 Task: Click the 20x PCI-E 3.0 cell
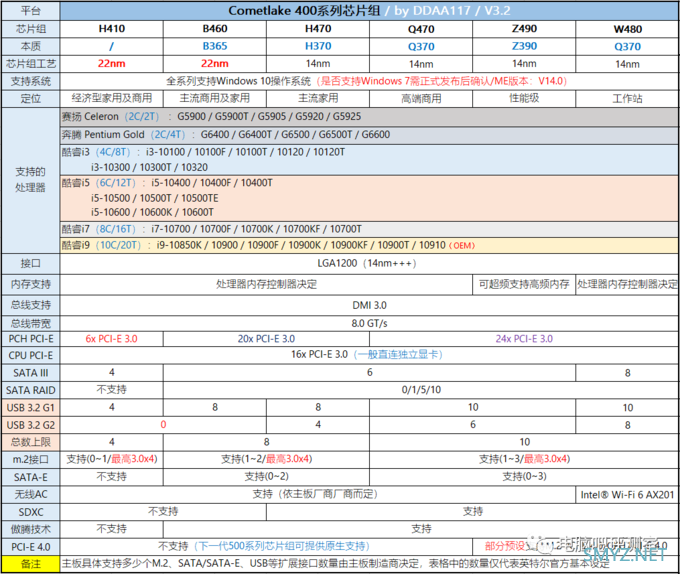[266, 339]
